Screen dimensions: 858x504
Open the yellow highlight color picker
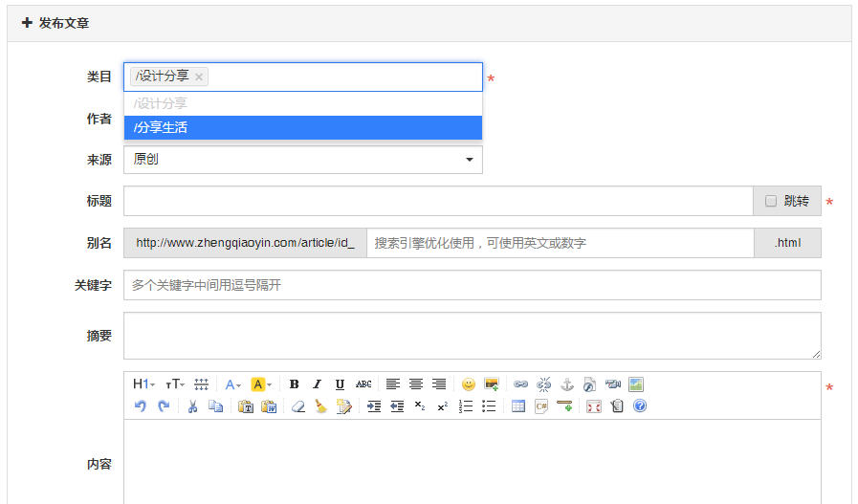coord(261,384)
